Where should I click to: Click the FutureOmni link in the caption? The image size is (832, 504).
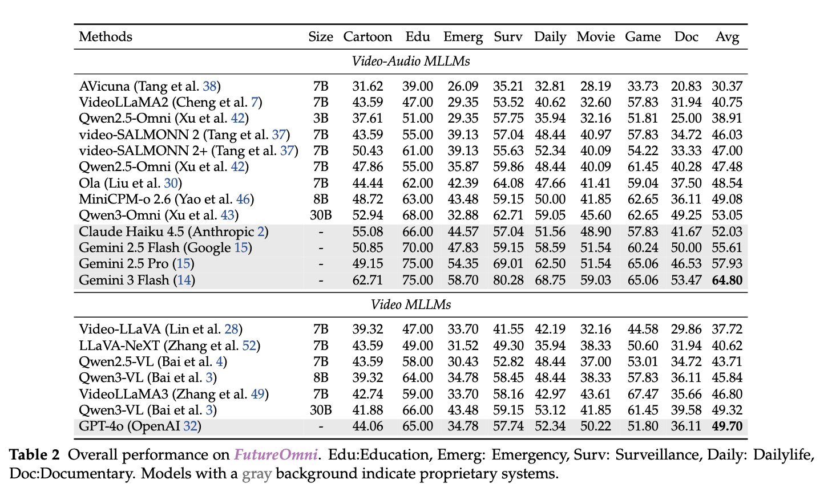pos(276,454)
